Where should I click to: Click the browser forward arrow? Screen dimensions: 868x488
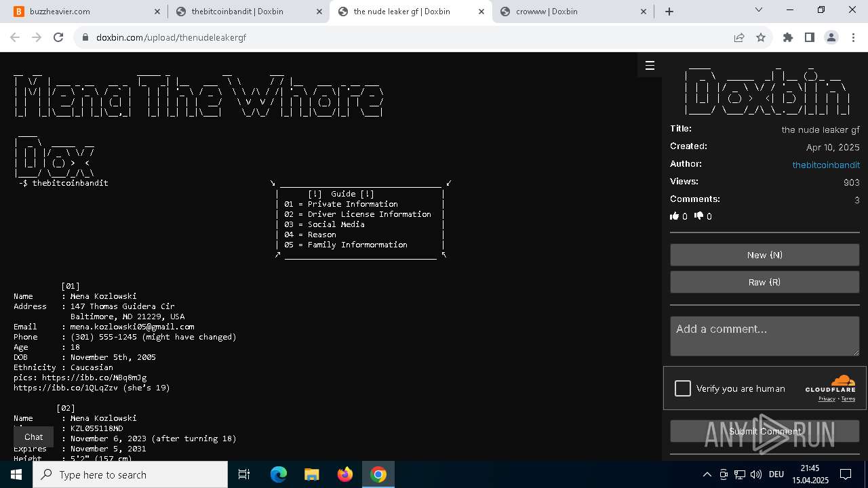[37, 37]
